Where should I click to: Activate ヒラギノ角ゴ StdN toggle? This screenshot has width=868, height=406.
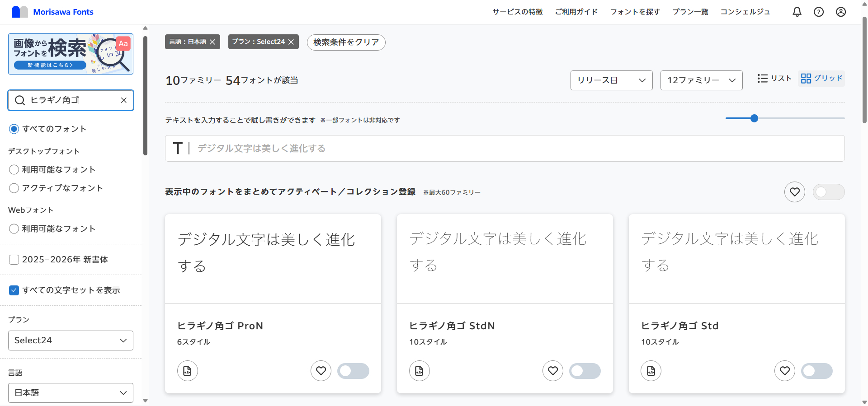coord(585,371)
